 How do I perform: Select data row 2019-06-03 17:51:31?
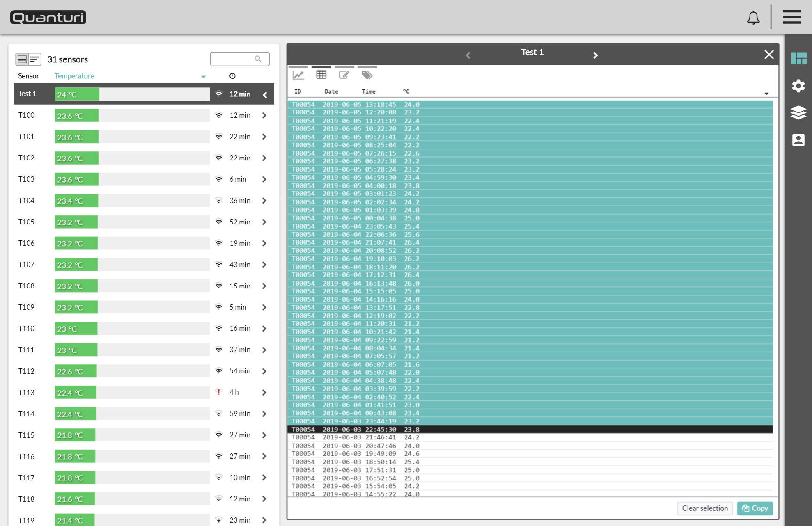pos(530,470)
